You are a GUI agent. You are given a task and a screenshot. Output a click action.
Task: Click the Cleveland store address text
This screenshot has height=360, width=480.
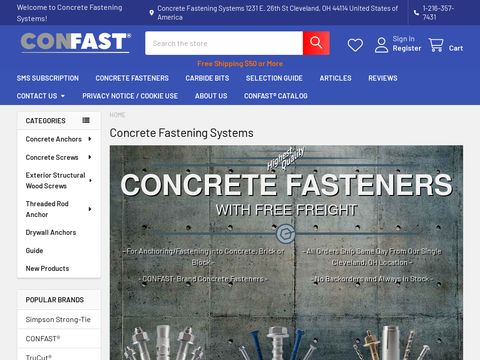[x=277, y=13]
